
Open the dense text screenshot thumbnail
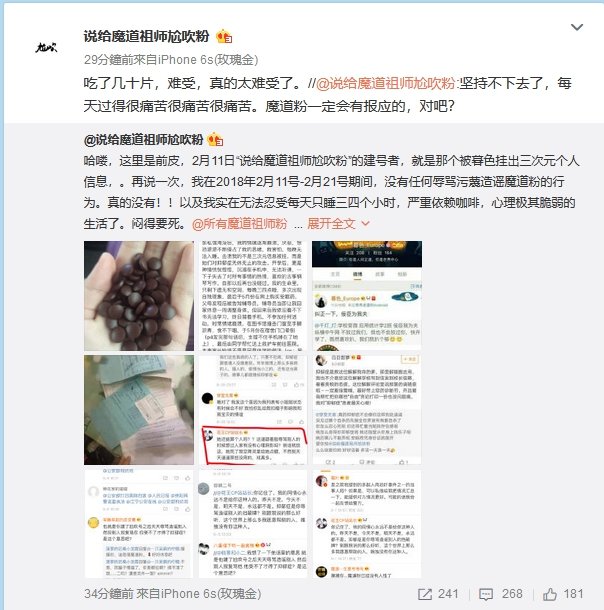253,296
